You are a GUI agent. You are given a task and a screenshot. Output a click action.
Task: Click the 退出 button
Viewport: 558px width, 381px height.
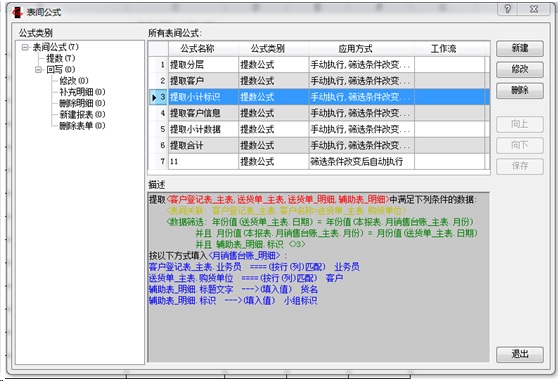point(520,354)
